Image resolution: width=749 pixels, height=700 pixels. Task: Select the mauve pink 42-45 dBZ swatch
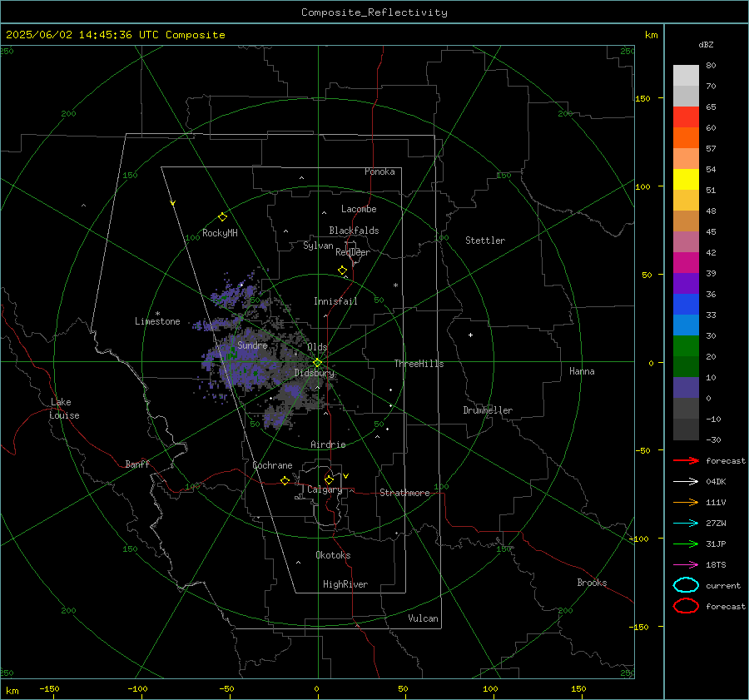coord(686,241)
